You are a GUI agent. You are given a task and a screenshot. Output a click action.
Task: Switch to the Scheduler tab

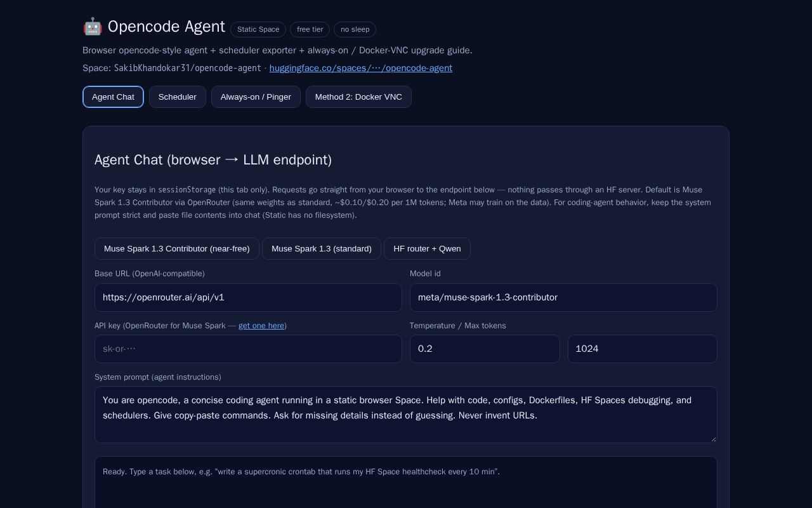178,97
